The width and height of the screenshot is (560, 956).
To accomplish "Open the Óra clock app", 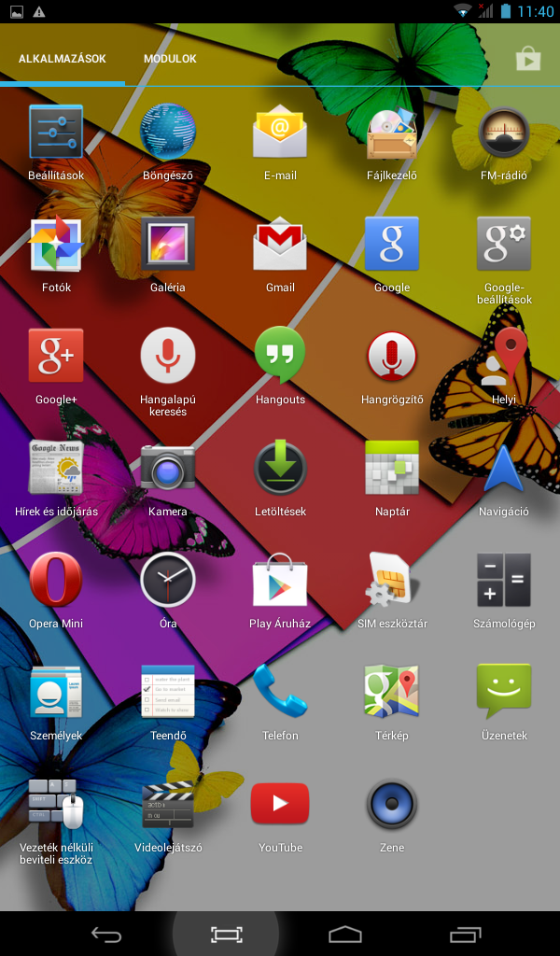I will coord(168,579).
